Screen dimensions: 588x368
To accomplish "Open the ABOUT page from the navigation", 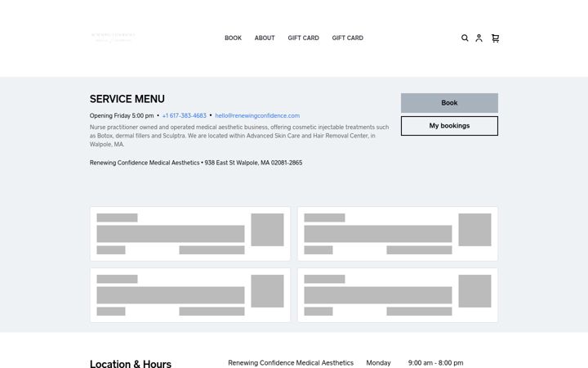I will pyautogui.click(x=265, y=38).
